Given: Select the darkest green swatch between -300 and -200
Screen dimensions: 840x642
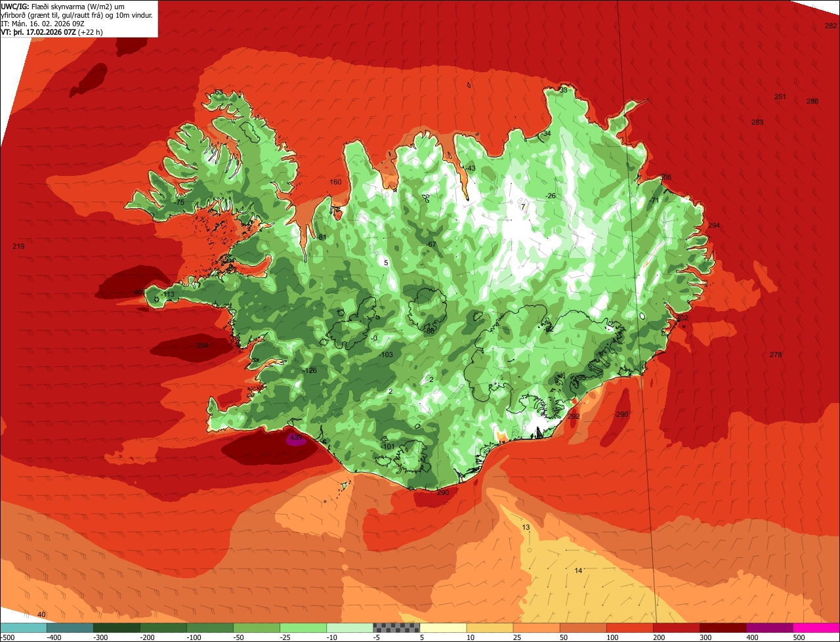Looking at the screenshot, I should tap(116, 628).
